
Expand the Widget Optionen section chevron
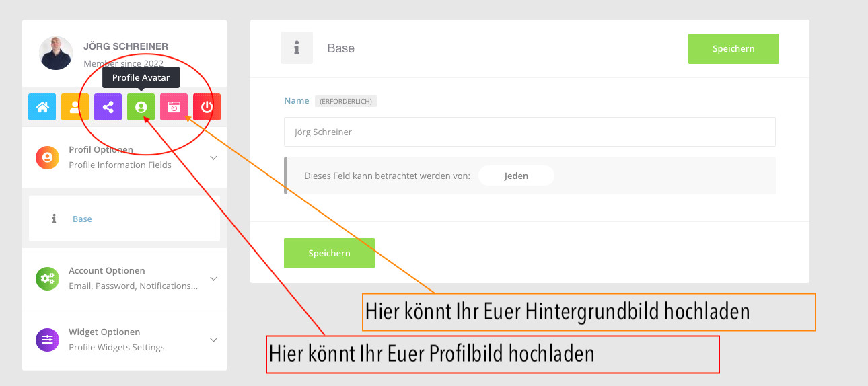click(x=213, y=340)
